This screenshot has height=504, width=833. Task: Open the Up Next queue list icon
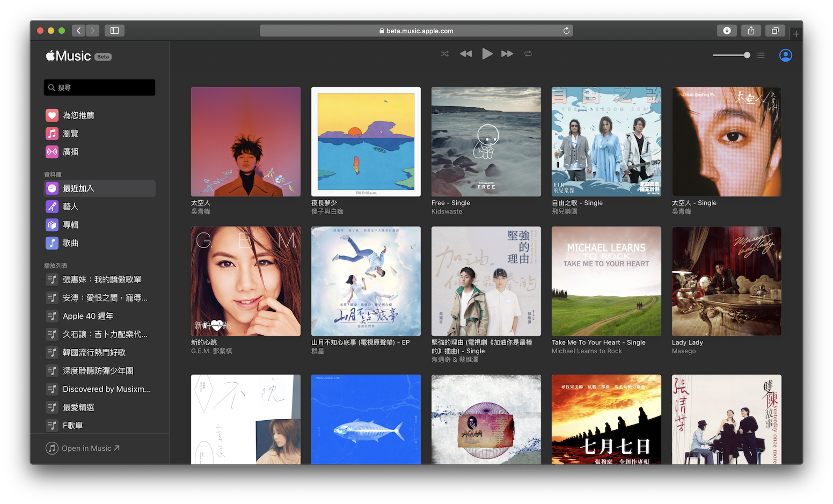point(761,55)
